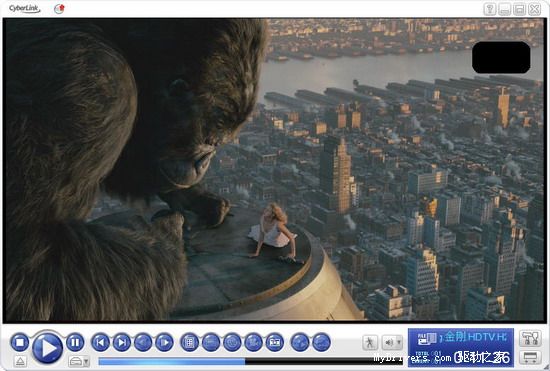The image size is (550, 371).
Task: Skip to the next chapter
Action: click(x=122, y=342)
